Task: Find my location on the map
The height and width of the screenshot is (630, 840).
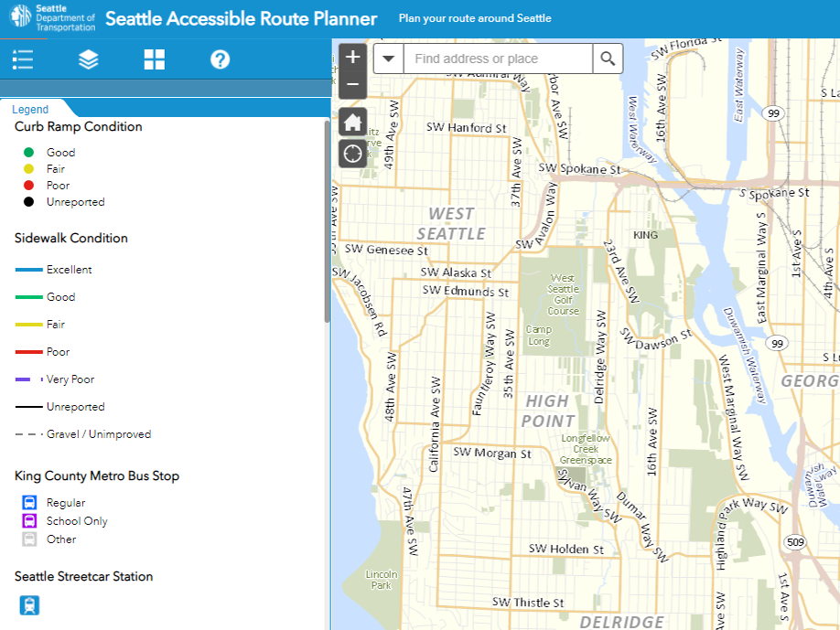Action: (352, 155)
